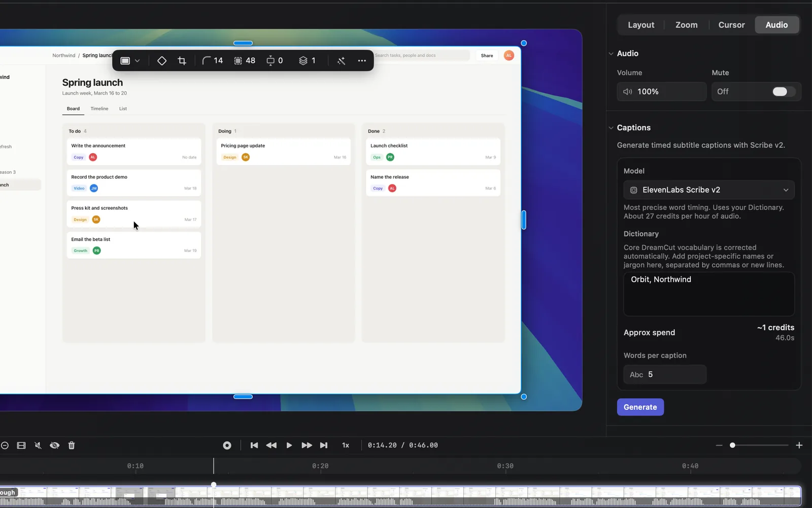Zoom out the timeline with the minus button
Image resolution: width=812 pixels, height=508 pixels.
pos(719,445)
